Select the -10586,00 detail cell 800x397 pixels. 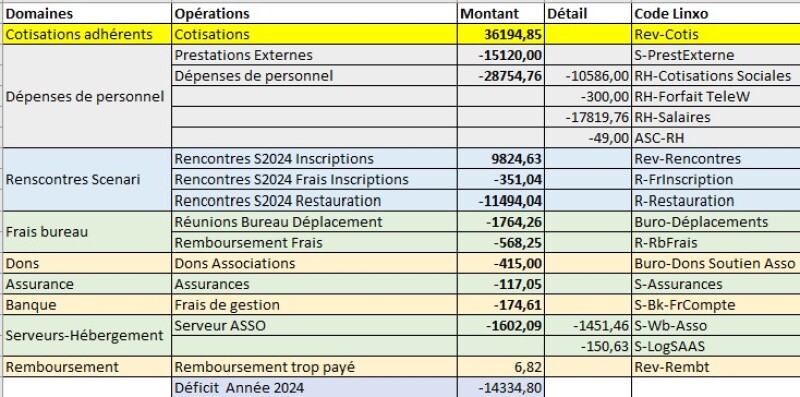click(588, 76)
